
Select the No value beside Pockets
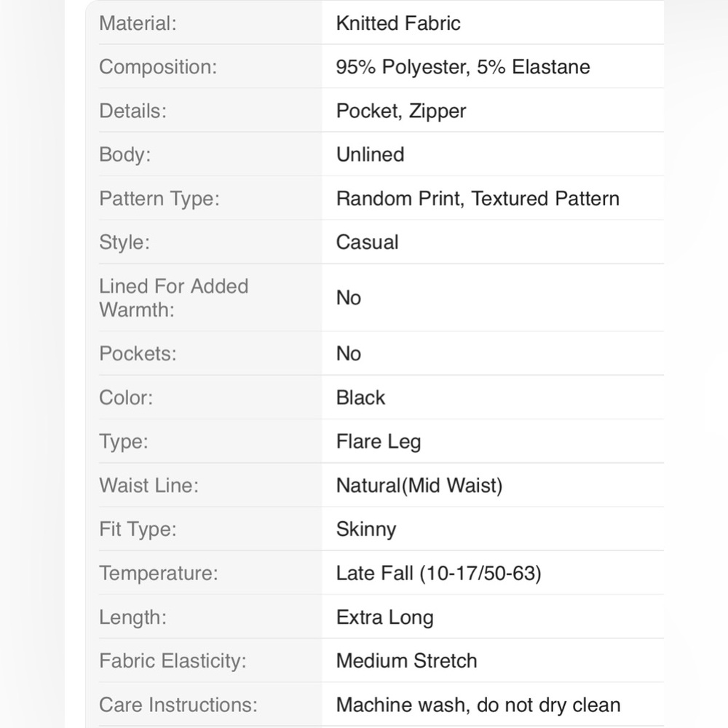(348, 353)
